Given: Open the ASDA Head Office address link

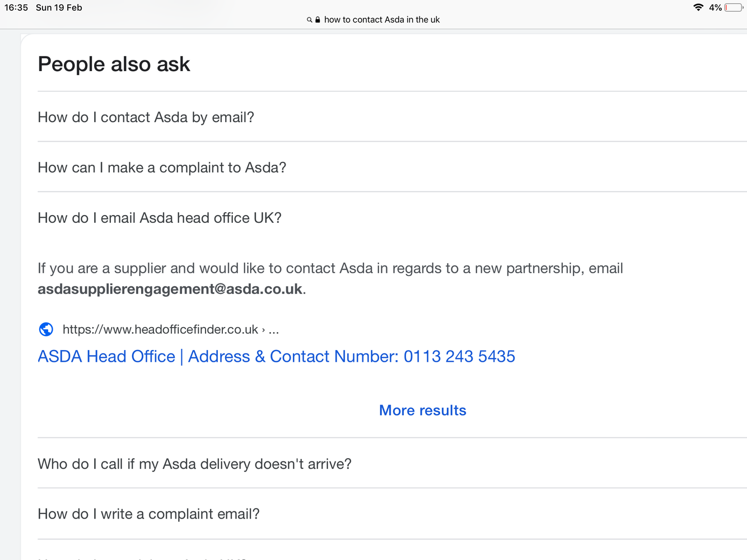Looking at the screenshot, I should pos(276,357).
